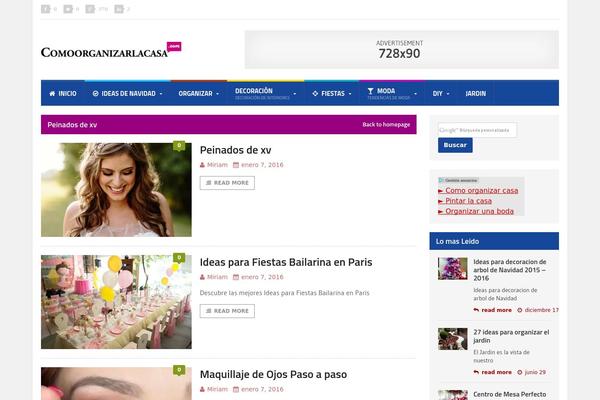Click the Christmas tree sidebar thumbnail
The height and width of the screenshot is (400, 600).
453,268
